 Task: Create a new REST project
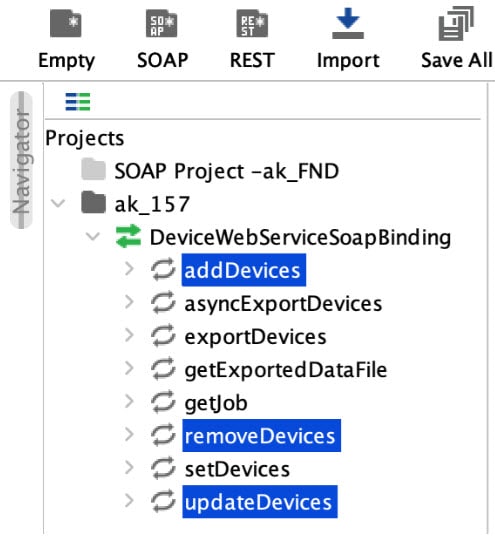pyautogui.click(x=252, y=38)
